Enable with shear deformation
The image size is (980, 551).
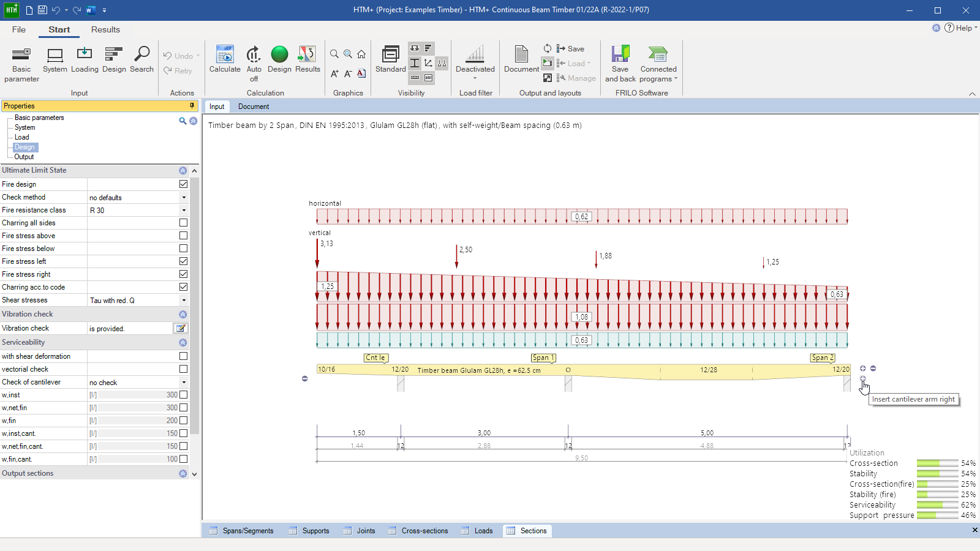click(183, 356)
